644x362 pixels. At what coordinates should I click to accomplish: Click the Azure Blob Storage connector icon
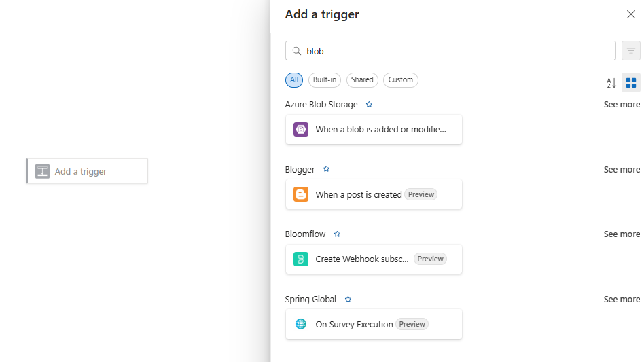301,129
